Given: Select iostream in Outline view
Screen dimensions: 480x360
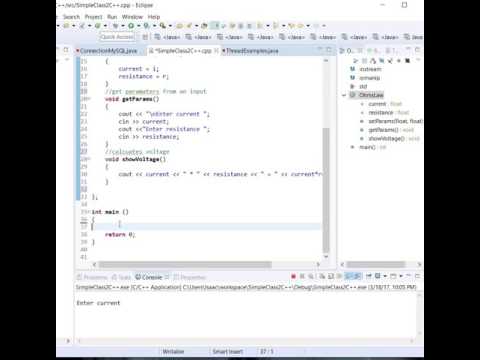Looking at the screenshot, I should click(x=370, y=69).
